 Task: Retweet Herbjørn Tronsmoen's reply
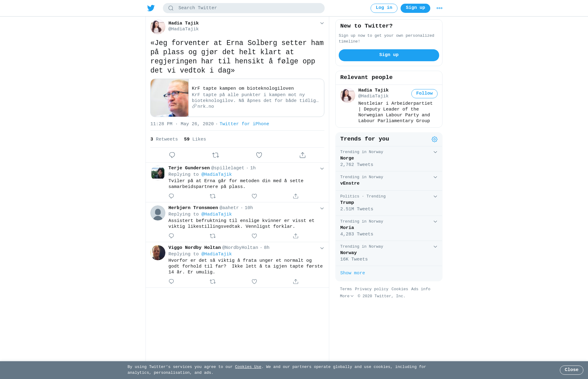click(213, 236)
